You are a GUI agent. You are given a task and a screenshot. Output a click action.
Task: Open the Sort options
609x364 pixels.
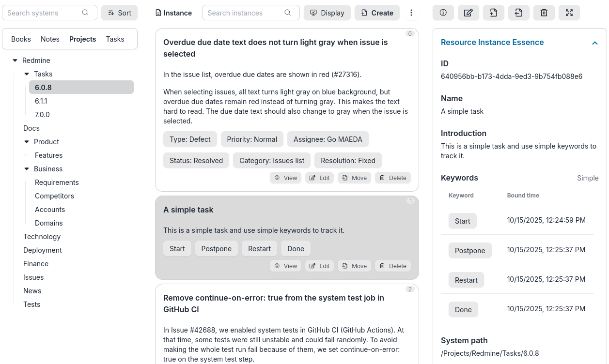119,13
